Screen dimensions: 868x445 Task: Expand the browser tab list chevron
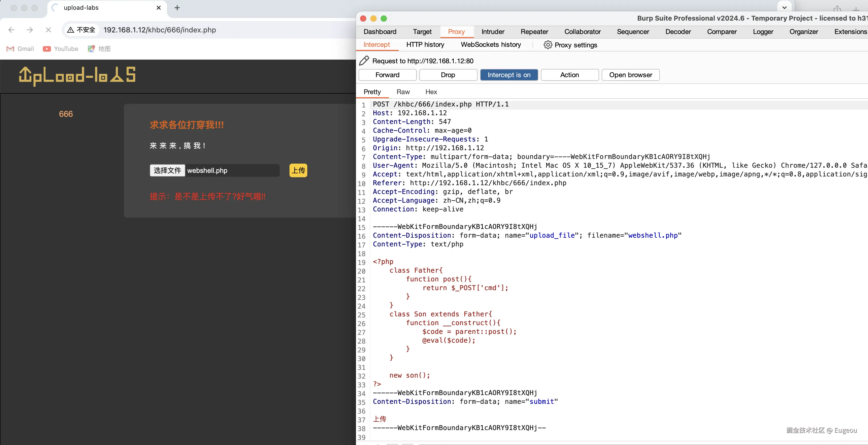pyautogui.click(x=784, y=7)
